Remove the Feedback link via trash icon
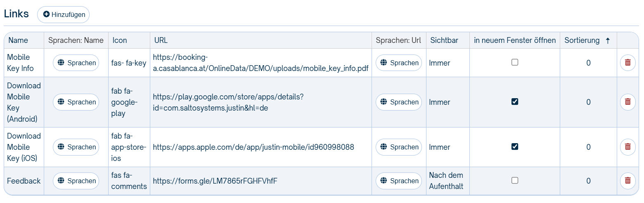This screenshot has width=644, height=203. [627, 181]
